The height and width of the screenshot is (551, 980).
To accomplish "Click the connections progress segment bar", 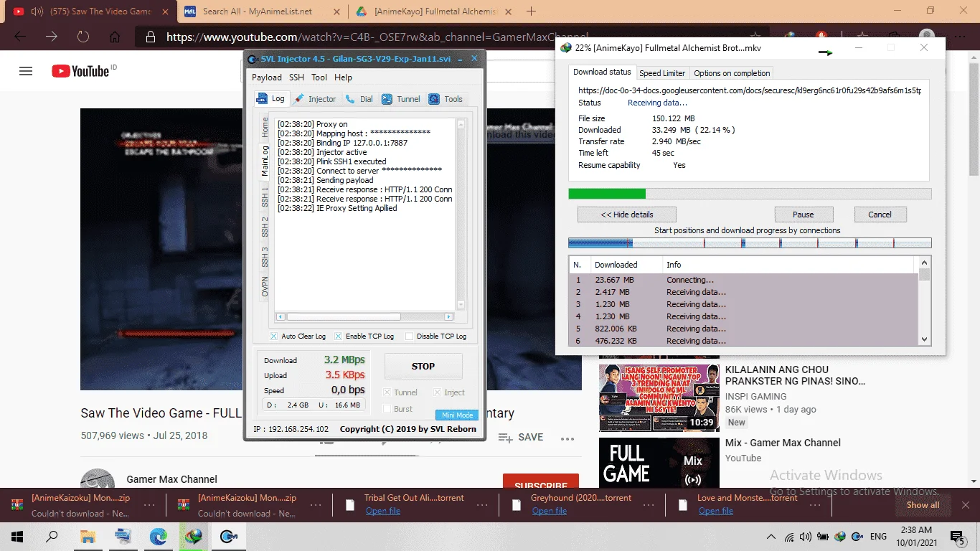I will 750,243.
